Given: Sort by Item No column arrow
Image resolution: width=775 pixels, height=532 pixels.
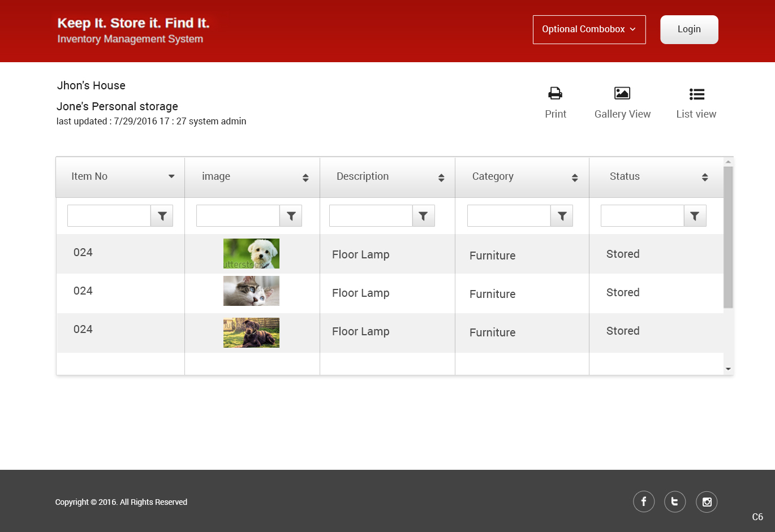Looking at the screenshot, I should click(171, 176).
